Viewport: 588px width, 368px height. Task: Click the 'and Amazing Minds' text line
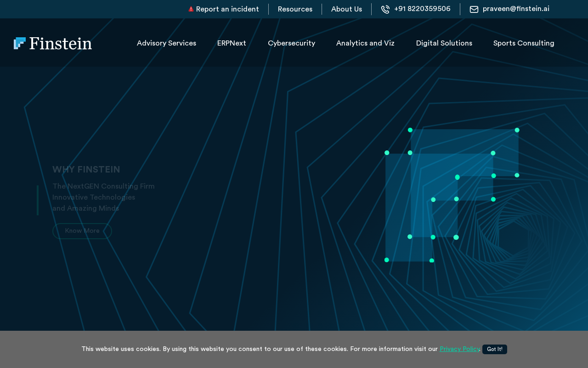click(x=85, y=208)
